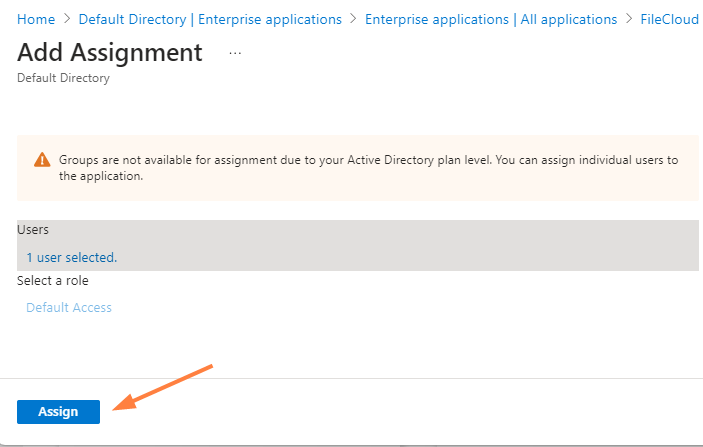Click the Users section header
The image size is (703, 447).
tap(33, 230)
